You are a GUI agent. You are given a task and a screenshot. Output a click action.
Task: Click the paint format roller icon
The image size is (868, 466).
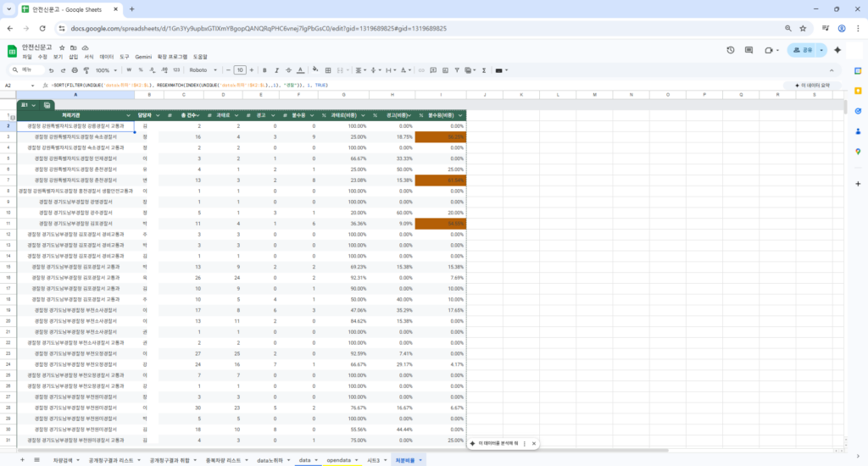pyautogui.click(x=87, y=69)
